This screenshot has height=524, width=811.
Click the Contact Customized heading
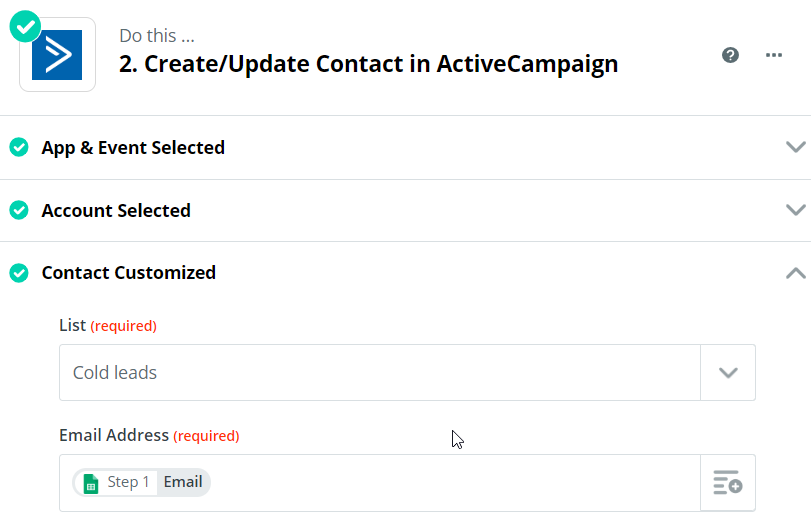pyautogui.click(x=129, y=273)
